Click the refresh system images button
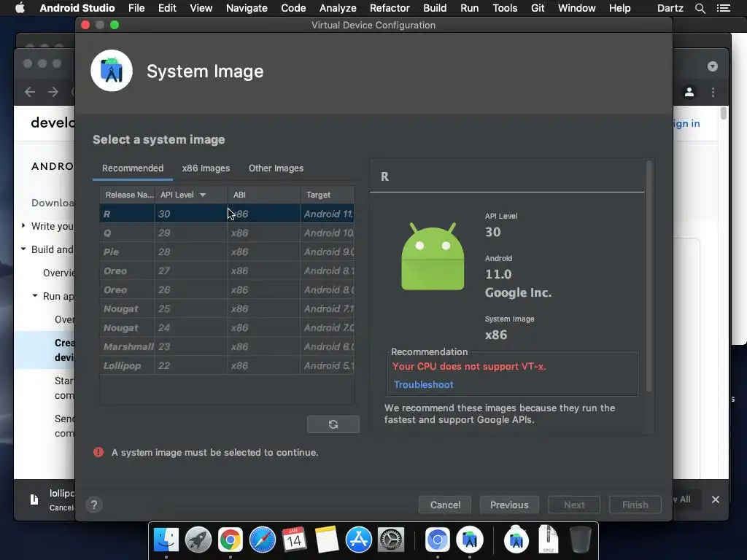Screen dimensions: 747x560 pos(333,424)
